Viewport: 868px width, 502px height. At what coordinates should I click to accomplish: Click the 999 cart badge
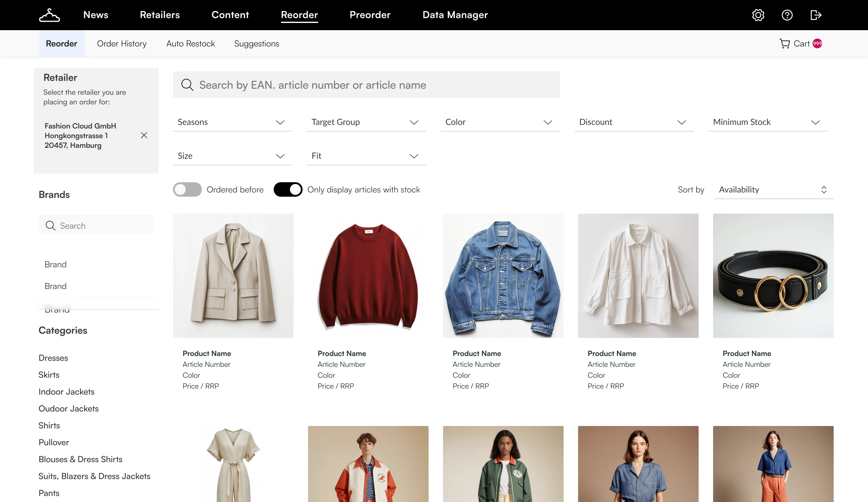click(x=817, y=43)
